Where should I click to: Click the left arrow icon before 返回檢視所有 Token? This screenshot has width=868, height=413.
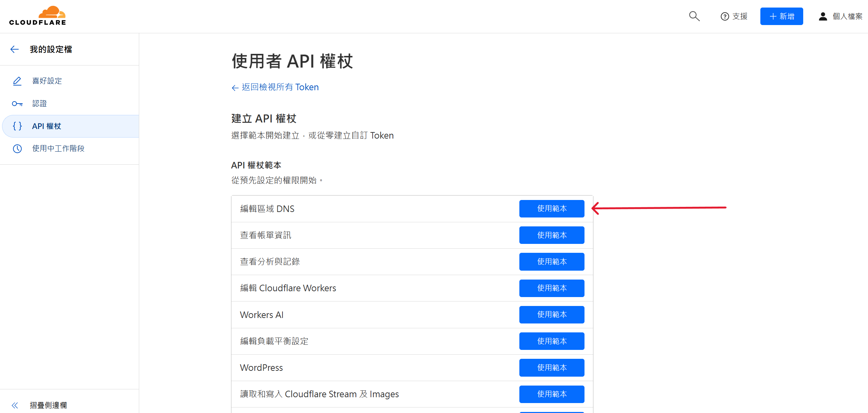point(235,88)
